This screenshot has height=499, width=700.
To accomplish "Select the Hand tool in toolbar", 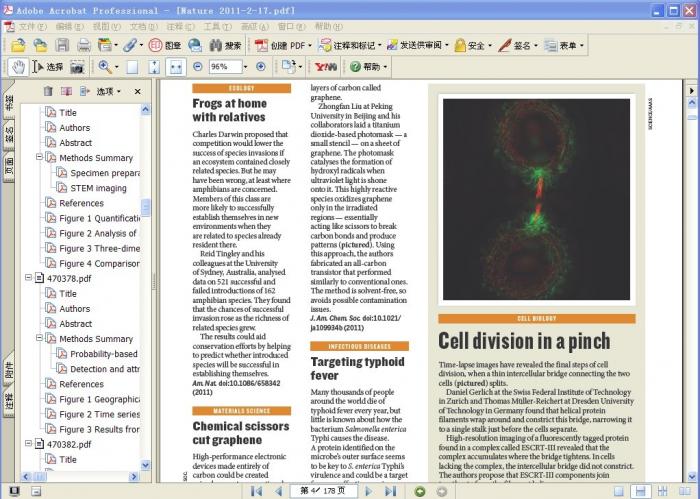I will click(x=17, y=67).
